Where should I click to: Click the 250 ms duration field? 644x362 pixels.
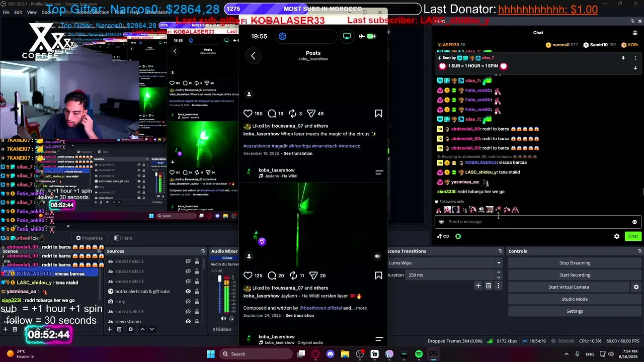pyautogui.click(x=451, y=275)
